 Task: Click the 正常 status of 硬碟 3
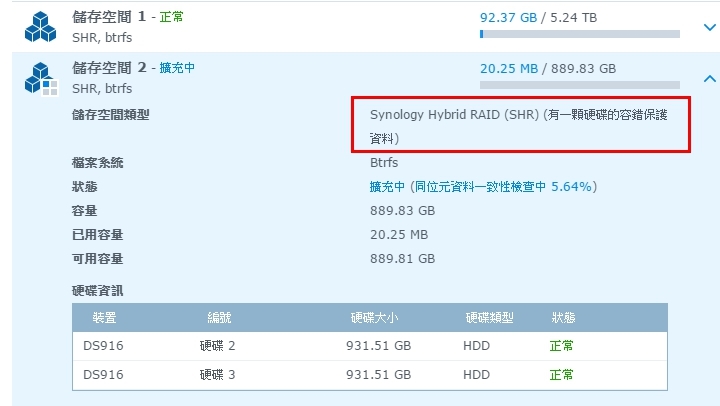point(562,375)
